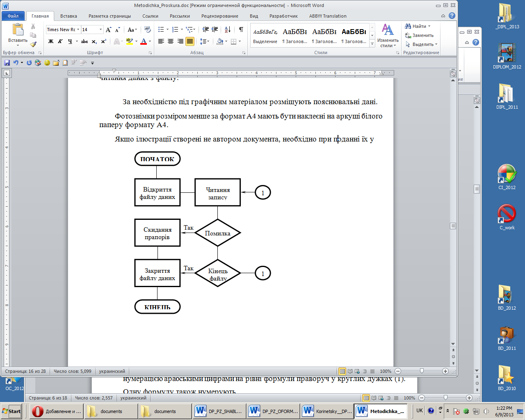Screen dimensions: 525x420
Task: Toggle underline (Ч) formatting
Action: coord(70,41)
